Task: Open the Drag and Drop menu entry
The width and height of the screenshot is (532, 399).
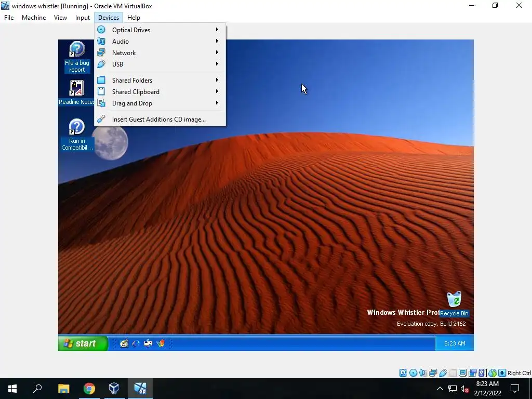Action: [x=160, y=103]
